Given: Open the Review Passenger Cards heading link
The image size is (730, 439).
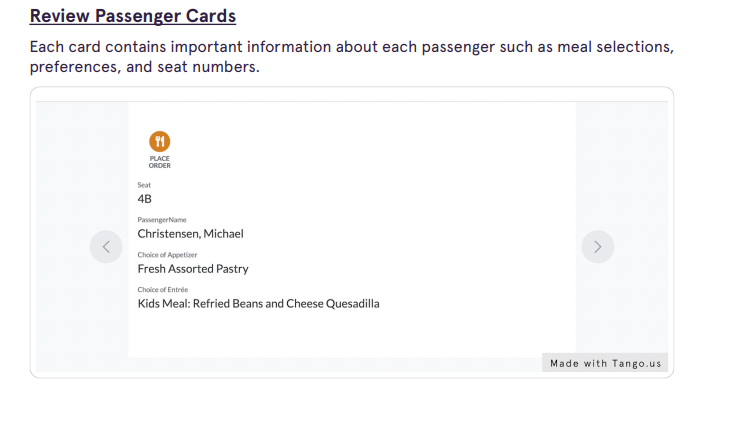Looking at the screenshot, I should click(x=133, y=16).
